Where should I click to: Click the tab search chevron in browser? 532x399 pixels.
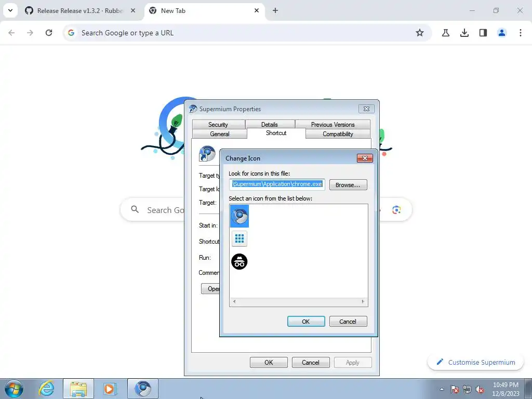coord(10,10)
